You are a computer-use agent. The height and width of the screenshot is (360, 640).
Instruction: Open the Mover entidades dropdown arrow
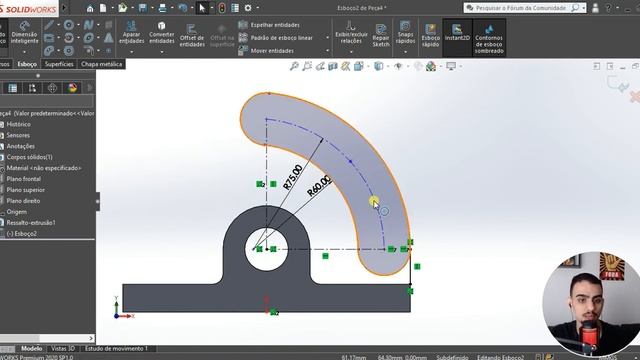point(327,51)
